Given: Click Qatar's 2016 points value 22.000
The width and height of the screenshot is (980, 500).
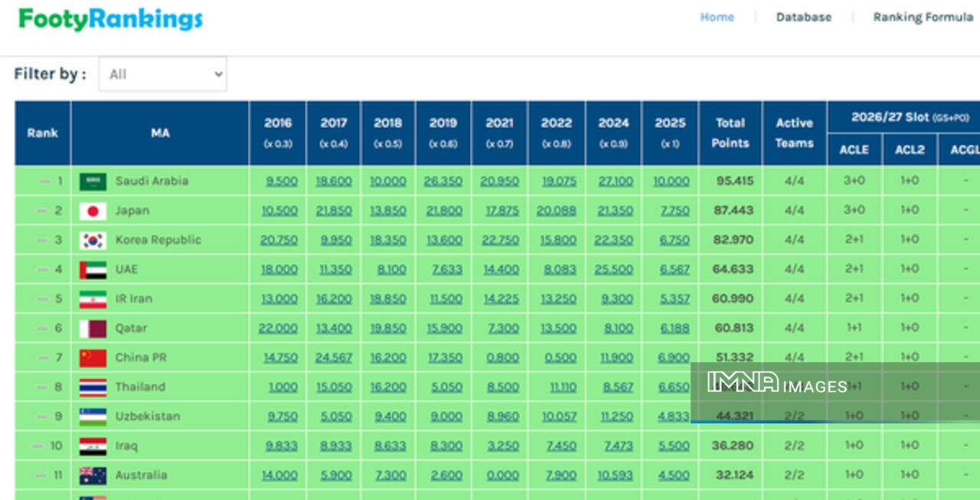Looking at the screenshot, I should pos(278,328).
